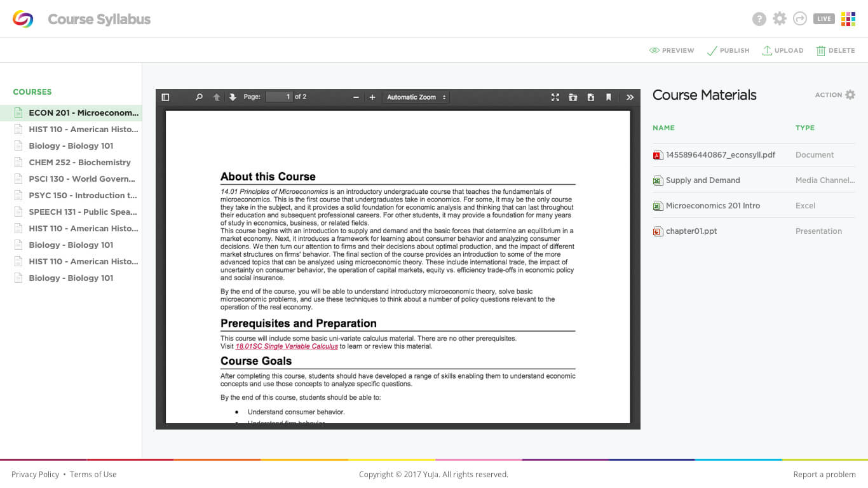Open the settings gear in header

tap(780, 19)
